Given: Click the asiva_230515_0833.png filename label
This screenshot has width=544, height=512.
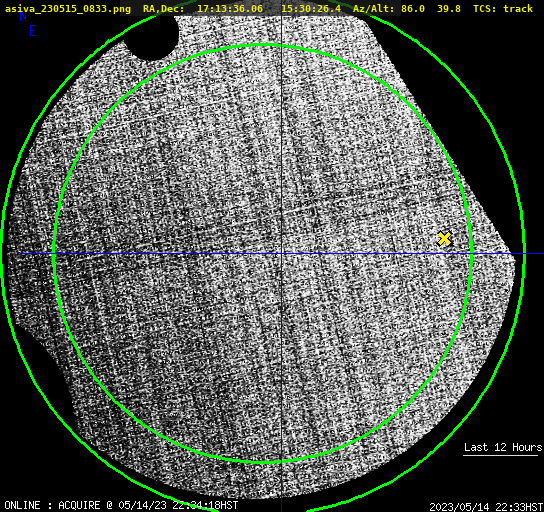Looking at the screenshot, I should coord(68,9).
